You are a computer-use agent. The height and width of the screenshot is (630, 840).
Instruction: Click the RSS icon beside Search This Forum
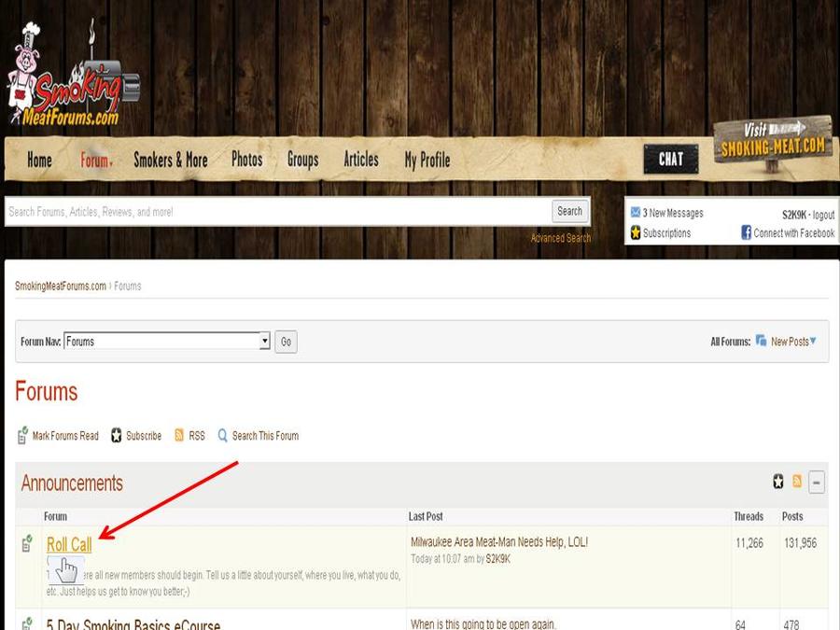coord(179,436)
